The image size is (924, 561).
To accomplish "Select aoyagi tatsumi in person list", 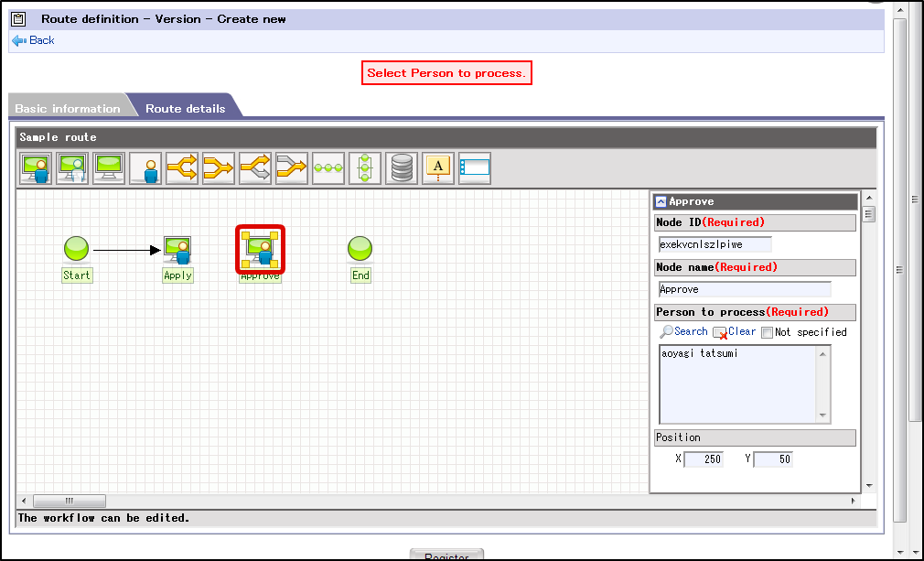I will tap(700, 353).
